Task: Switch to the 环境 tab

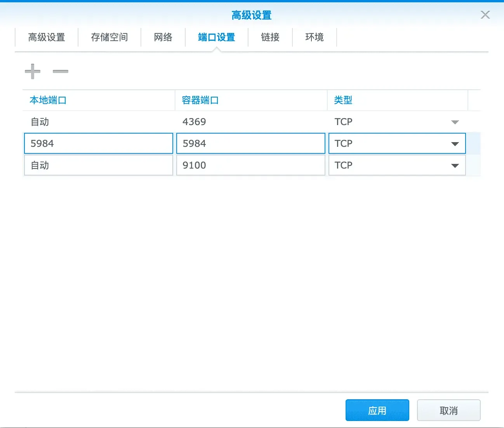Action: point(315,37)
